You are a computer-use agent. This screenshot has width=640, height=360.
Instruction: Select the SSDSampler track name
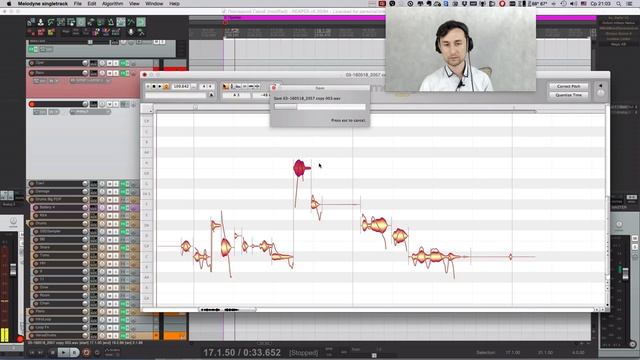(x=51, y=231)
